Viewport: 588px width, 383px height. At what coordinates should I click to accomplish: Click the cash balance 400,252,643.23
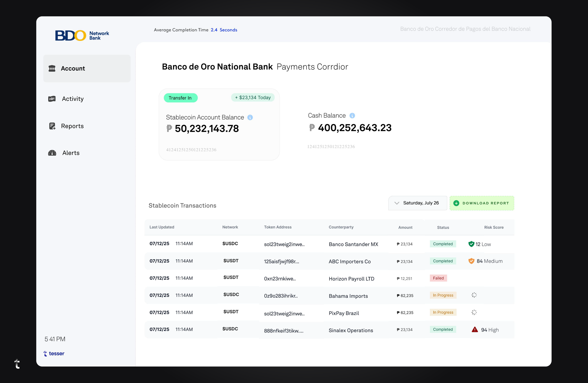click(355, 128)
